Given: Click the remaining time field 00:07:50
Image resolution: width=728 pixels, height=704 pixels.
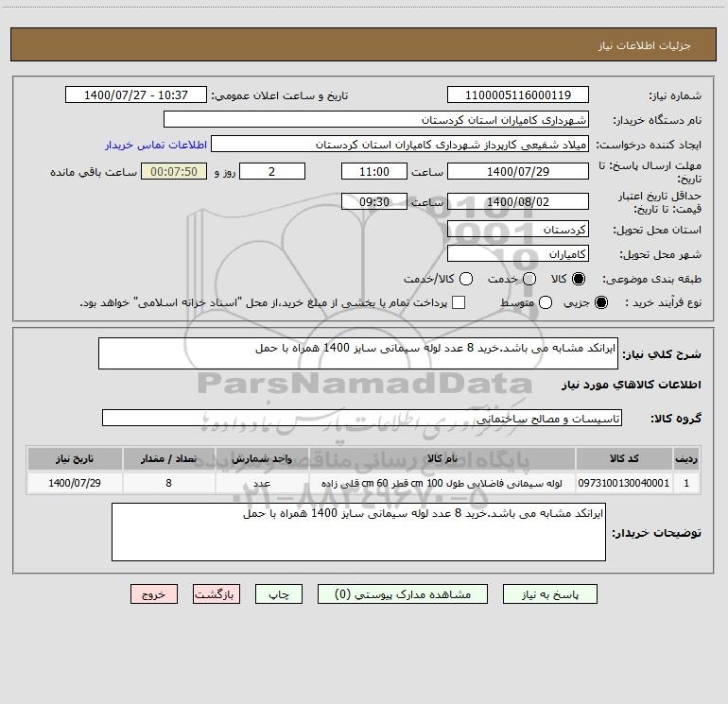Looking at the screenshot, I should pos(174,171).
